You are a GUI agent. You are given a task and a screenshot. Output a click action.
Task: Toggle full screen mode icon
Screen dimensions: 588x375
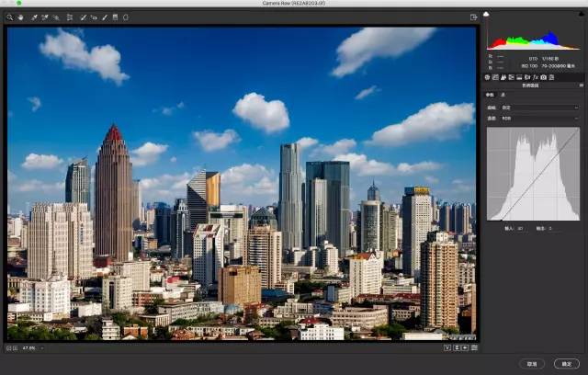(473, 17)
